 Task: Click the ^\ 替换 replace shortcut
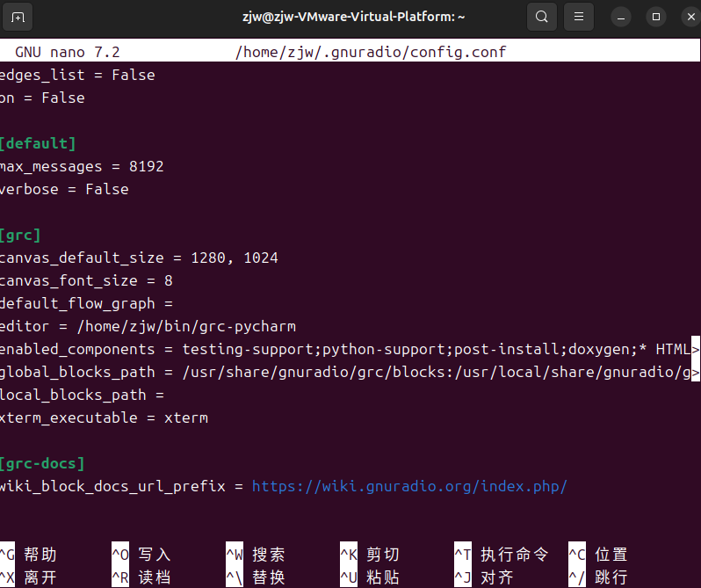click(256, 577)
